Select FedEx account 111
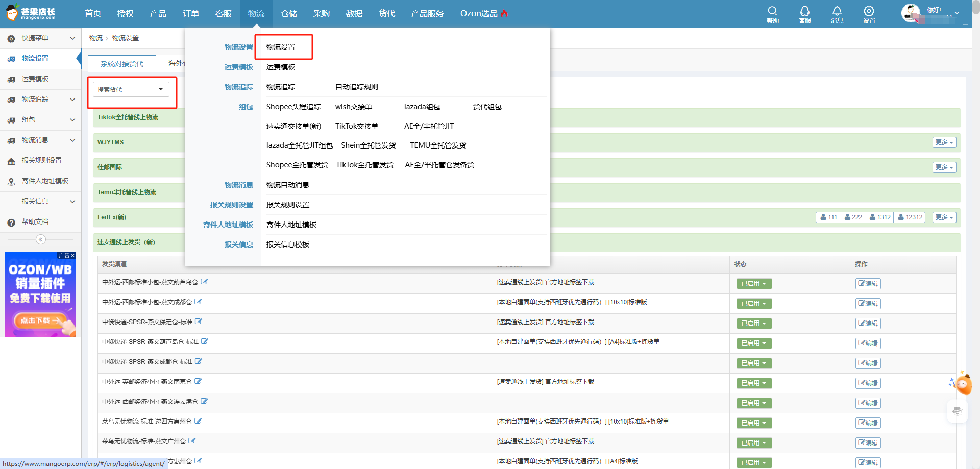 [x=828, y=217]
